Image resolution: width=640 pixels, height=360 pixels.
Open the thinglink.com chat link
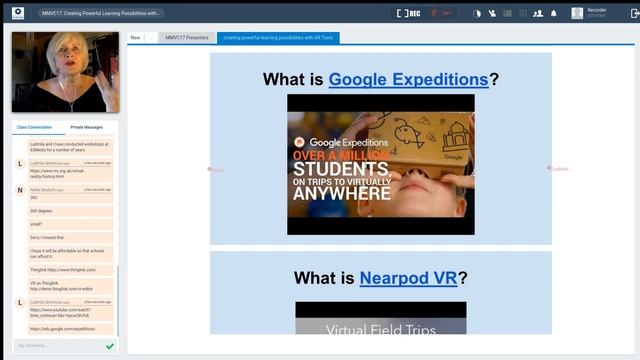tap(71, 270)
